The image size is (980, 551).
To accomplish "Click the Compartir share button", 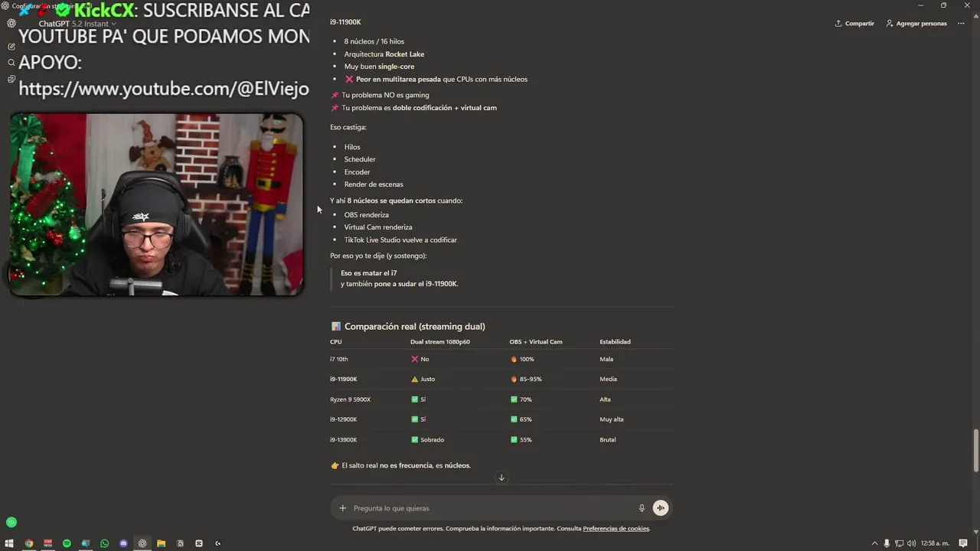I will click(854, 24).
